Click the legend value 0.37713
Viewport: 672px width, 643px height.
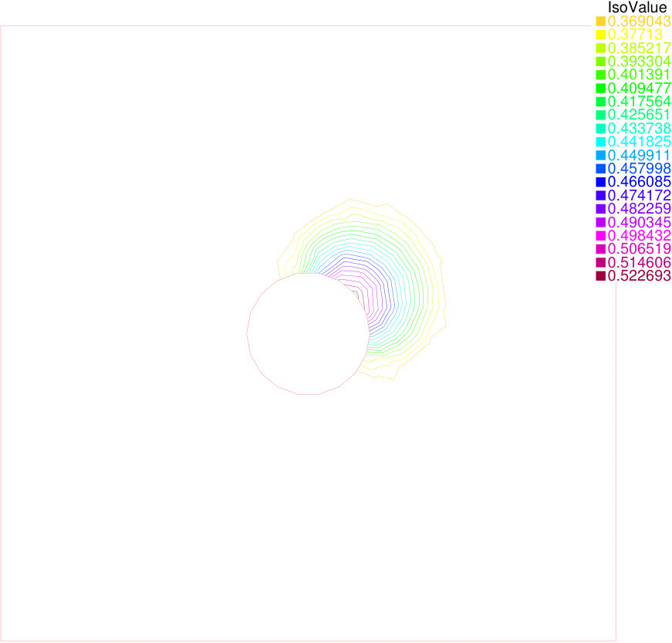(635, 34)
